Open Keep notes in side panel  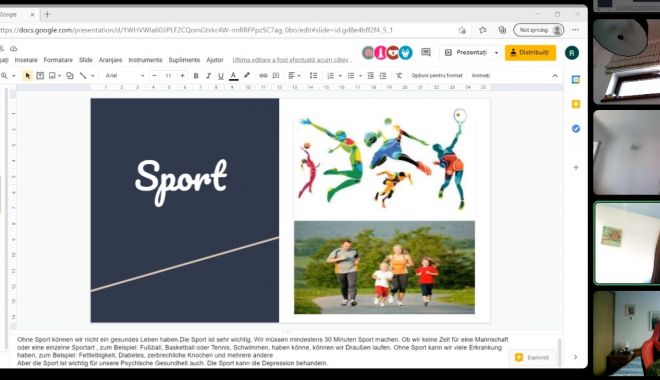[576, 104]
